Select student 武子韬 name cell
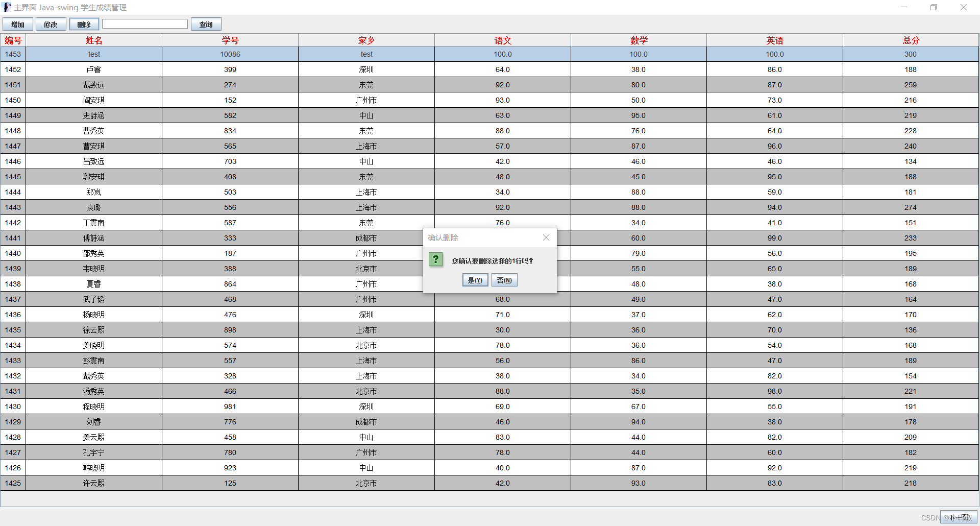The width and height of the screenshot is (980, 526). point(94,299)
